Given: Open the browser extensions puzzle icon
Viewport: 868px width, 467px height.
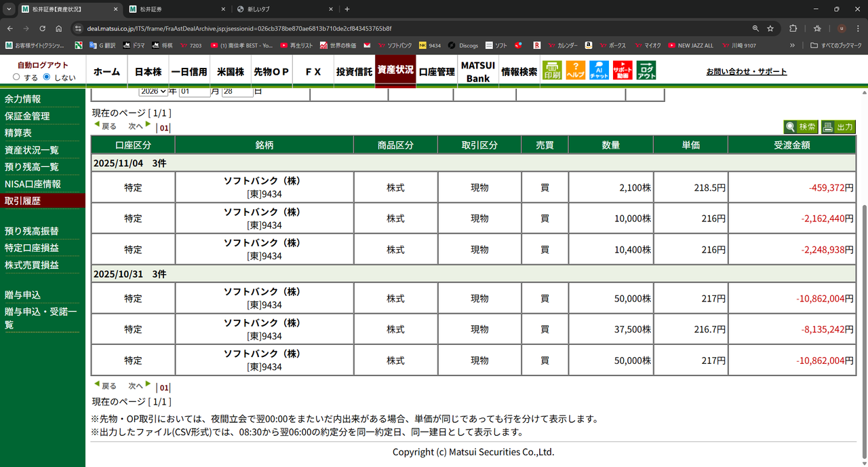Looking at the screenshot, I should tap(793, 29).
